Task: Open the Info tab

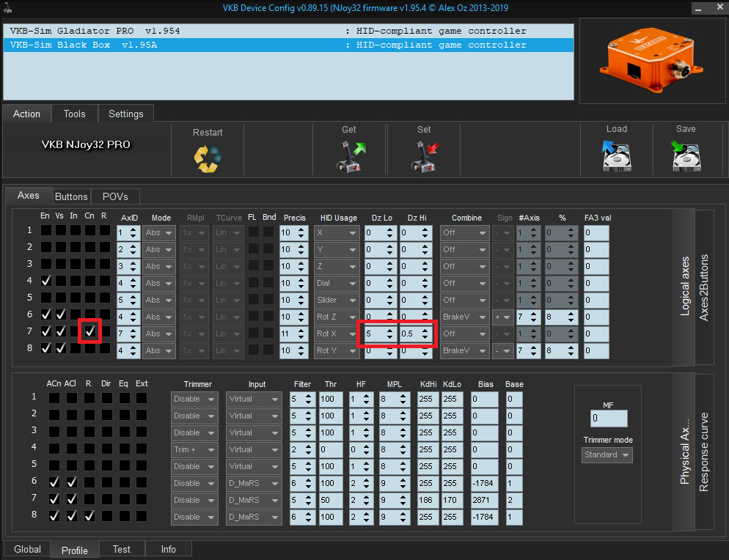Action: pyautogui.click(x=168, y=549)
